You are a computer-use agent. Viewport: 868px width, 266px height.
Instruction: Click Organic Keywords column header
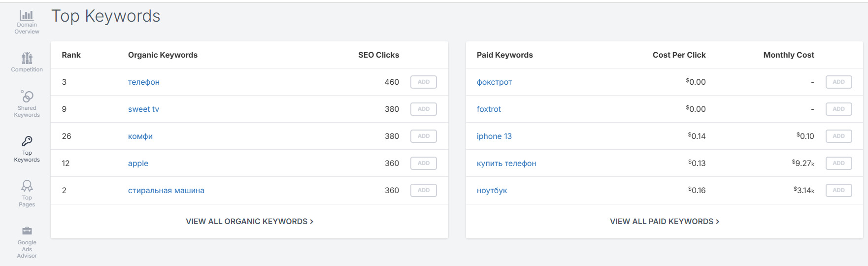click(163, 55)
